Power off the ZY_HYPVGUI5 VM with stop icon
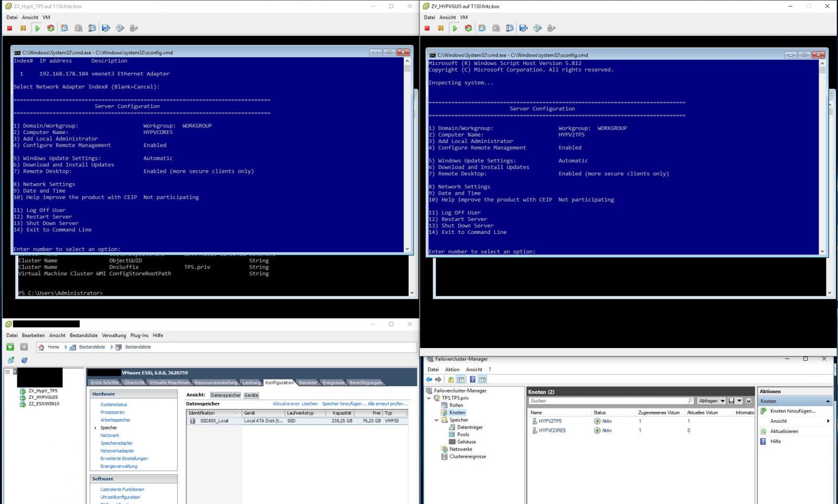838x504 pixels. point(427,28)
